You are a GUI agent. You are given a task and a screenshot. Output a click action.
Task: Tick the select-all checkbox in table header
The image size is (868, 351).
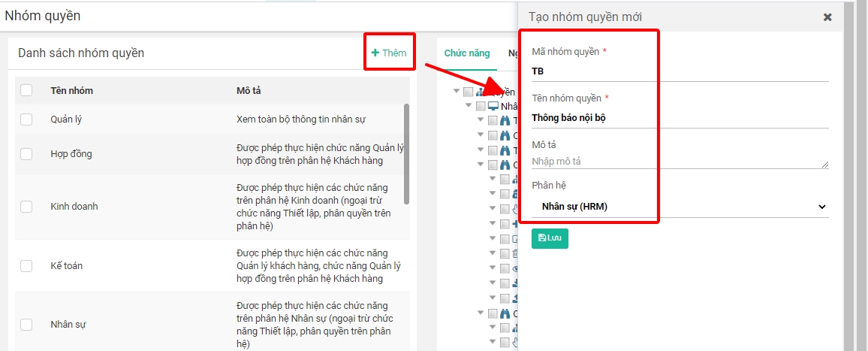(26, 90)
